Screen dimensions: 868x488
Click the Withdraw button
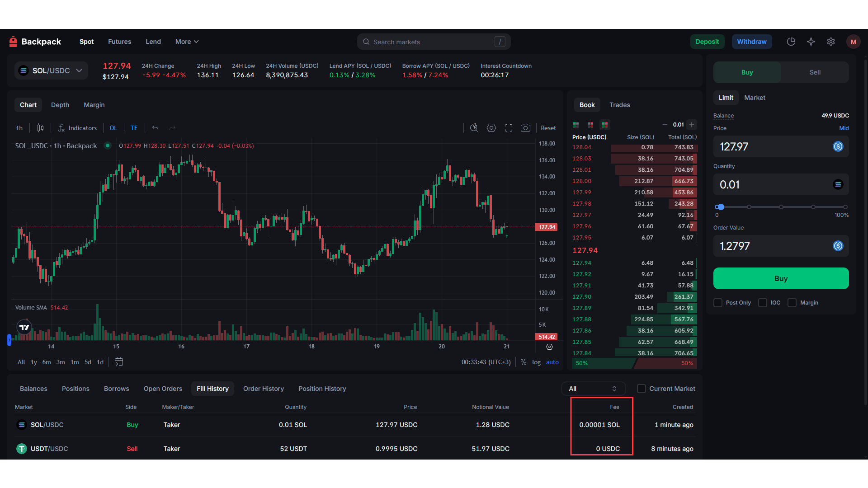[752, 42]
